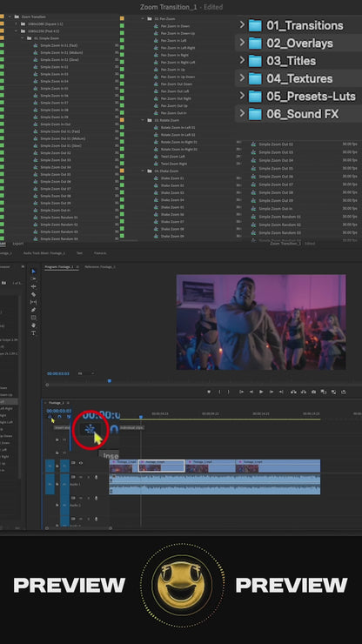Select the 06_Sound FX folder label
Viewport: 362px width, 644px height.
point(303,114)
